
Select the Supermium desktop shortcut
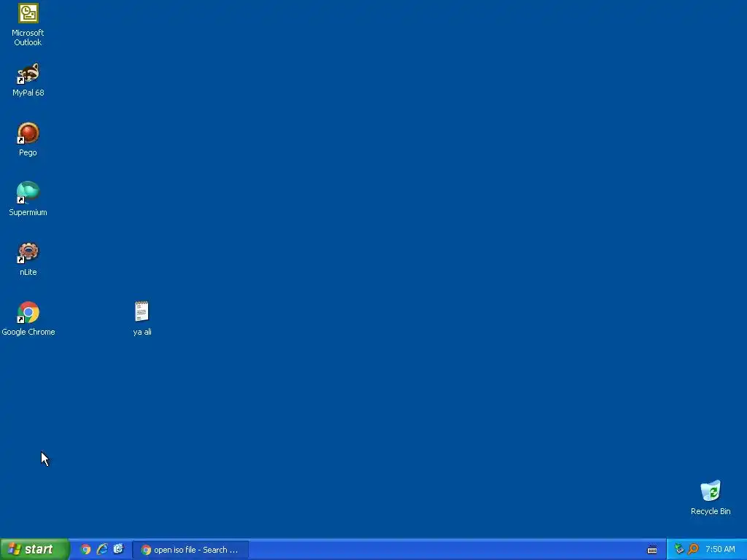(28, 200)
